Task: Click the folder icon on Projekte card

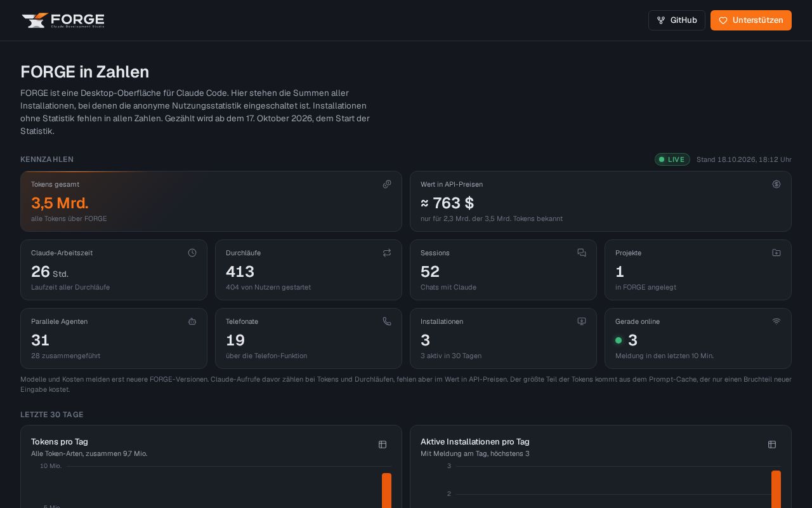Action: [776, 253]
